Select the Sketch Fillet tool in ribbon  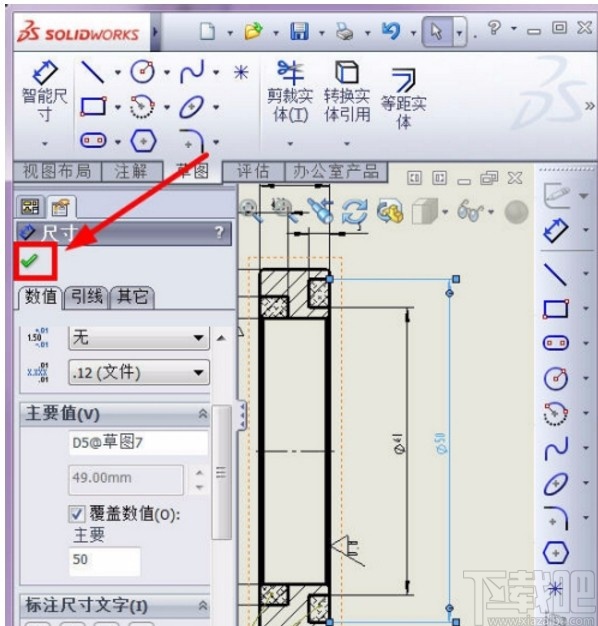tap(192, 141)
